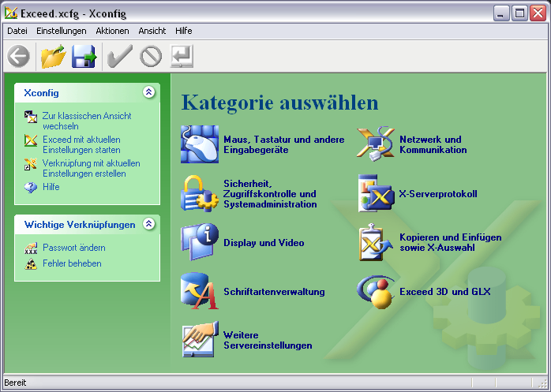Open the Ansicht menu

pos(152,31)
